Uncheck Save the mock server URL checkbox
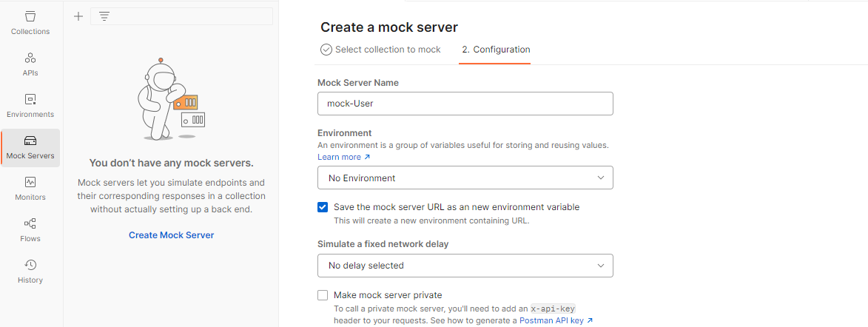The width and height of the screenshot is (868, 327). coord(323,207)
